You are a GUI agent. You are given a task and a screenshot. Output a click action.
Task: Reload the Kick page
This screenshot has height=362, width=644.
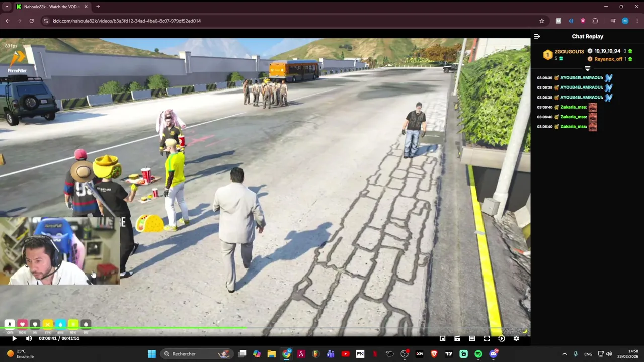[31, 21]
